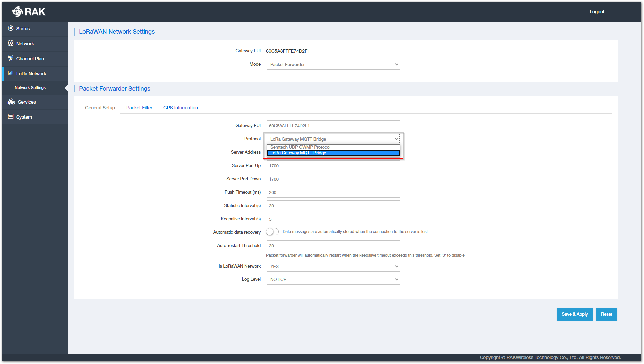Open the Mode dropdown showing Packet Forwarder
Screen dimensions: 644x364
click(x=333, y=64)
